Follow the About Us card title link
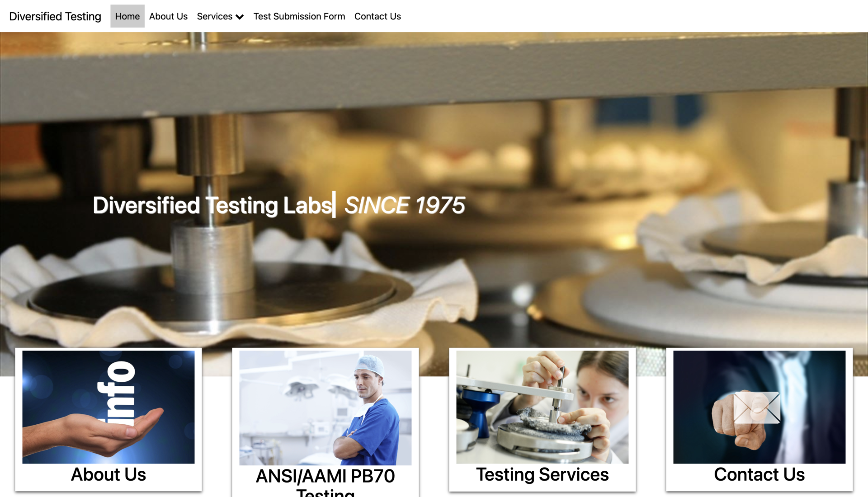This screenshot has height=497, width=868. pos(108,474)
